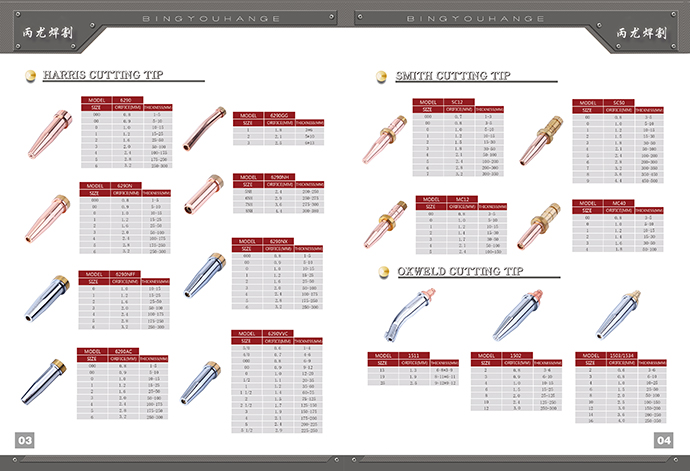Select the '6290GG' model header cell

coord(279,115)
